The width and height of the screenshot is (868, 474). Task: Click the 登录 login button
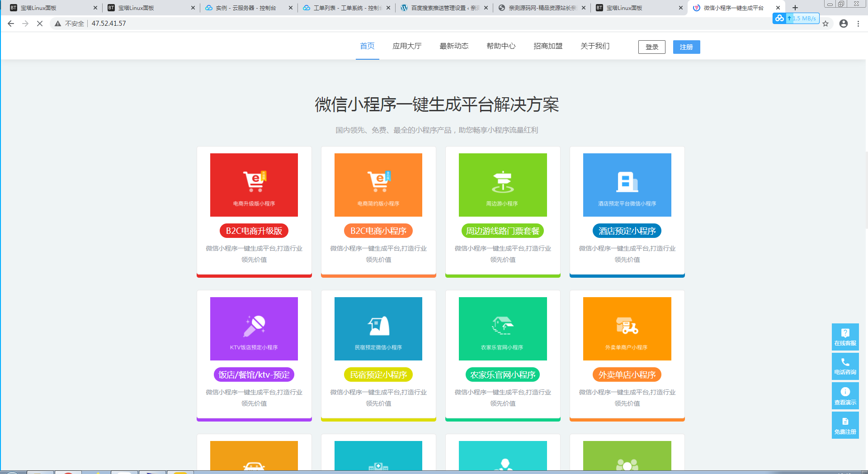coord(652,47)
